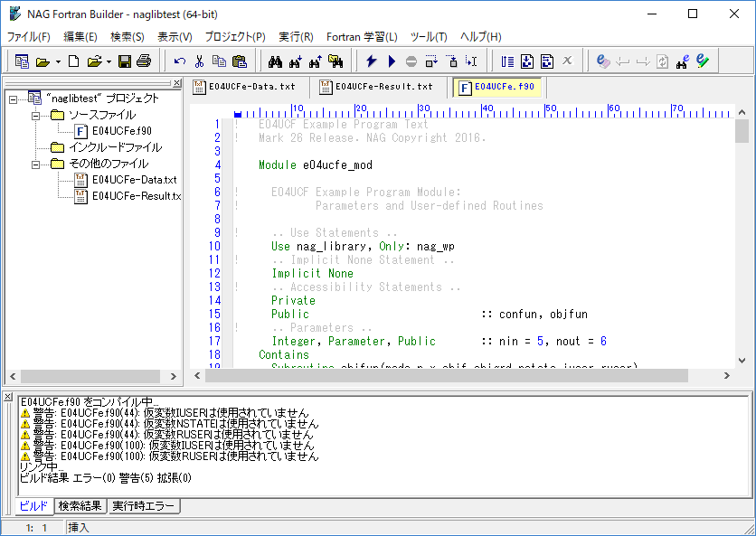Click the Print toolbar icon
Screen dimensions: 756x536
[145, 61]
